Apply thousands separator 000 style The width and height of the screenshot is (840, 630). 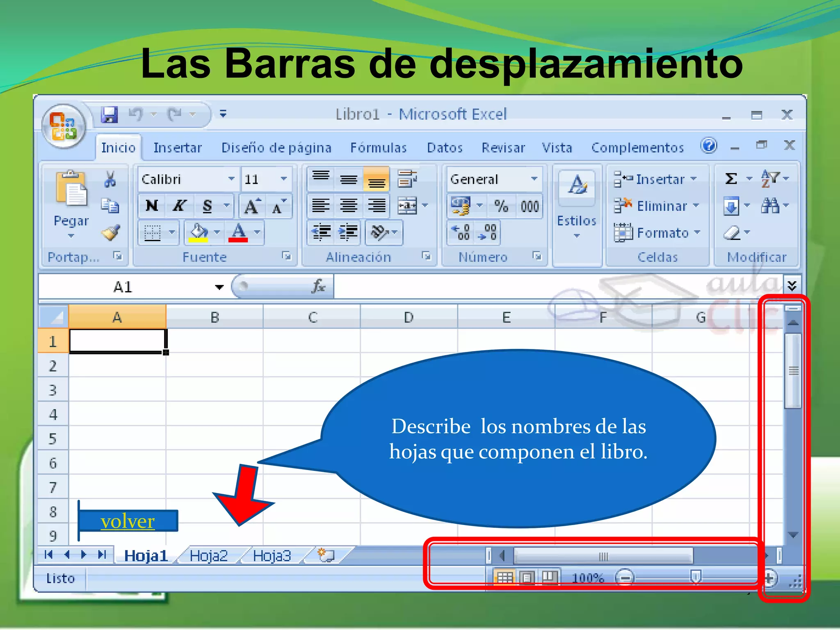530,205
